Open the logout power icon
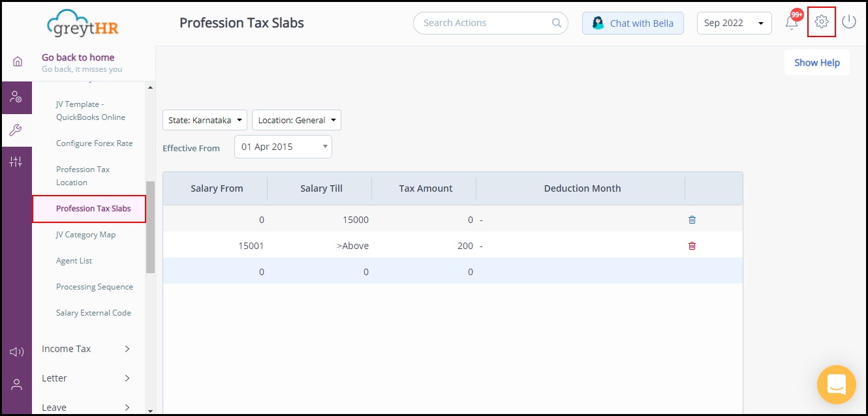 tap(848, 22)
